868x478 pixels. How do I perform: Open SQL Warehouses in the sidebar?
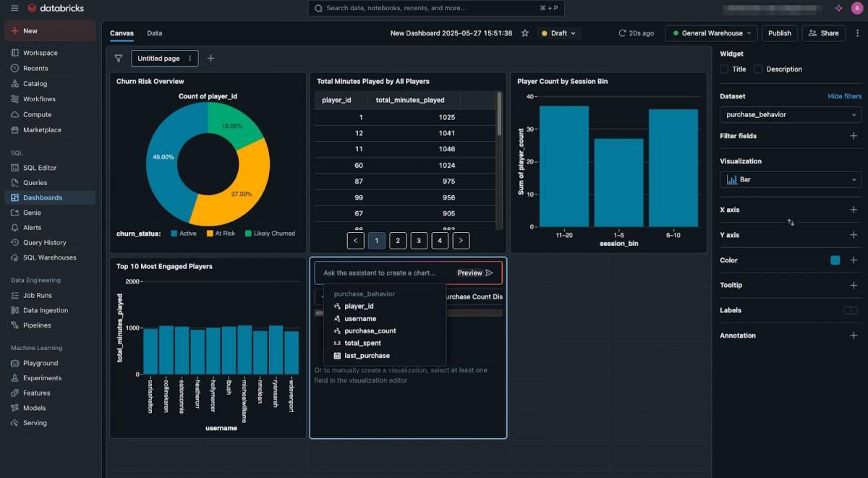pyautogui.click(x=49, y=257)
